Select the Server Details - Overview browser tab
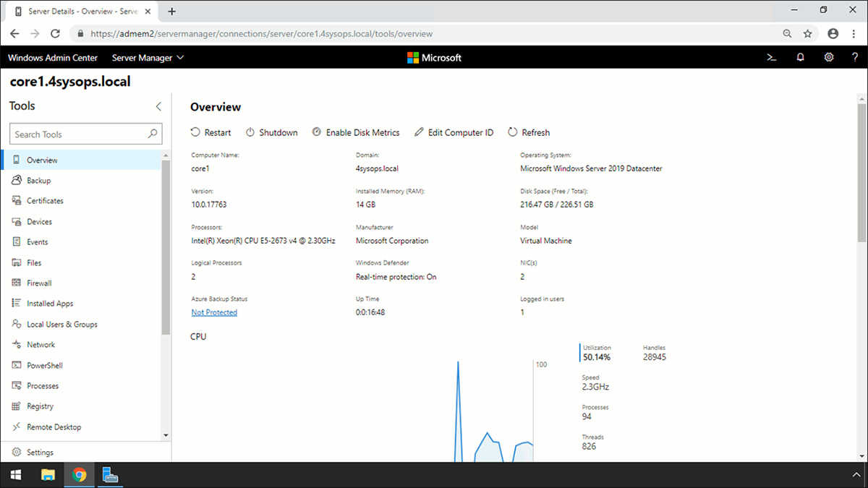Screen dimensions: 868x488 click(x=80, y=11)
